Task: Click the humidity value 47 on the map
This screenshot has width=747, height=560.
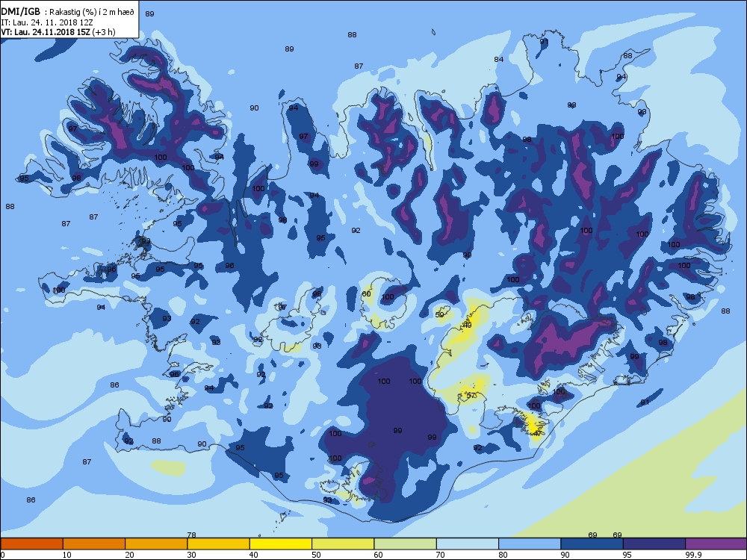Action: coord(537,433)
